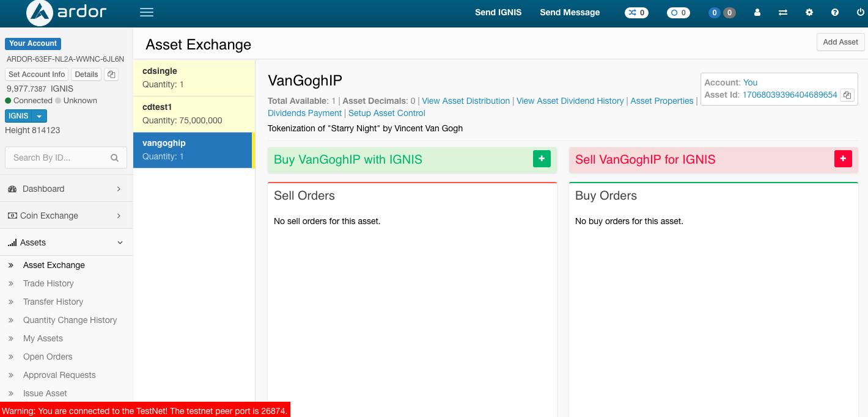The width and height of the screenshot is (868, 417).
Task: Click the power logout icon
Action: coord(861,13)
